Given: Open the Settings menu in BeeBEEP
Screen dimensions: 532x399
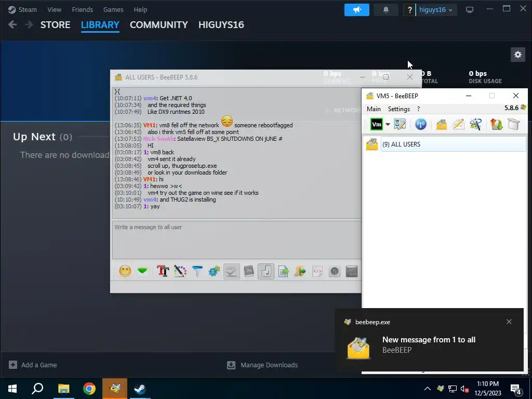Looking at the screenshot, I should pos(398,109).
